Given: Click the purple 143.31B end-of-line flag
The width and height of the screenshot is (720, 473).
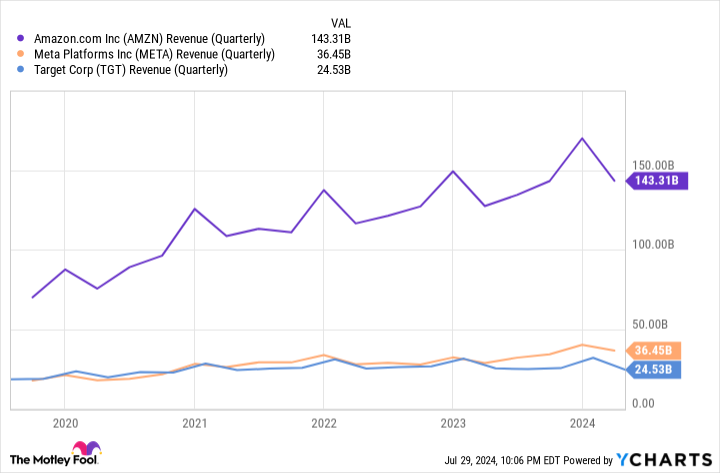Looking at the screenshot, I should [x=657, y=181].
